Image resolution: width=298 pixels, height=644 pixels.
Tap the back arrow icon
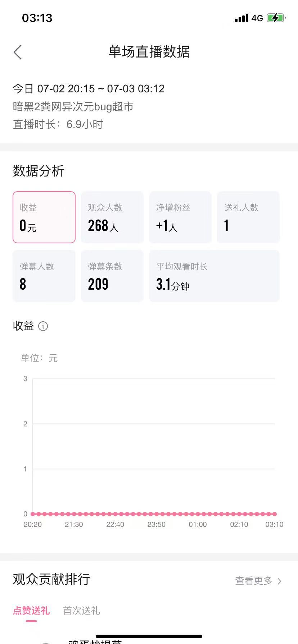[x=18, y=52]
